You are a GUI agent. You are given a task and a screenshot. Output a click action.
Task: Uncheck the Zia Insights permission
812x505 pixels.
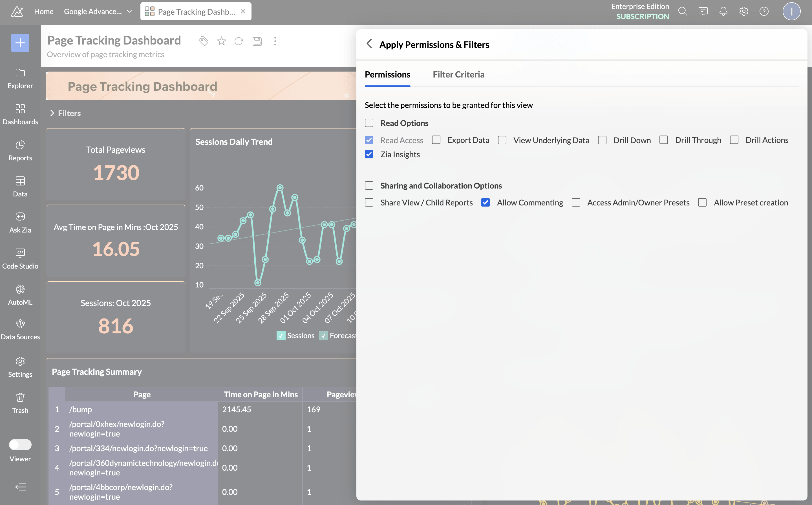[x=369, y=154]
